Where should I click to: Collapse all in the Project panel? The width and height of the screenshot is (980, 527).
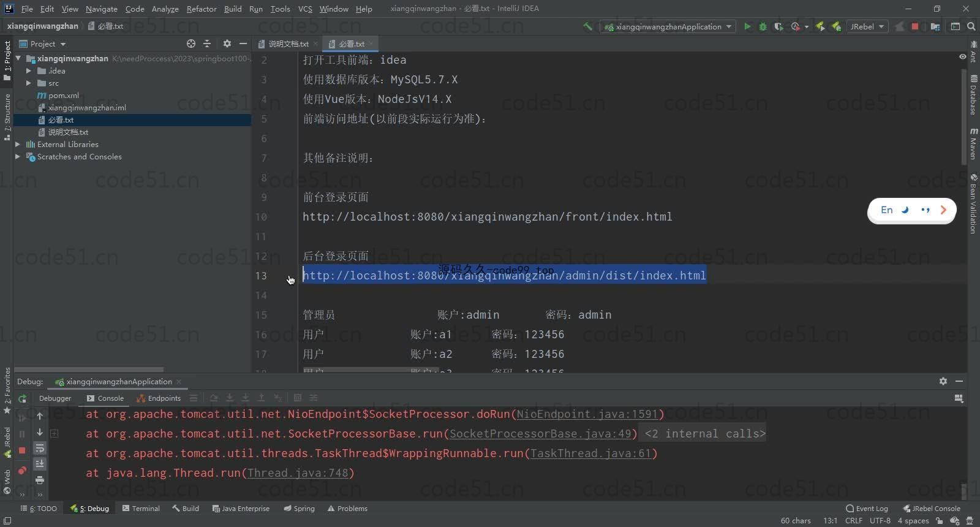(x=207, y=44)
